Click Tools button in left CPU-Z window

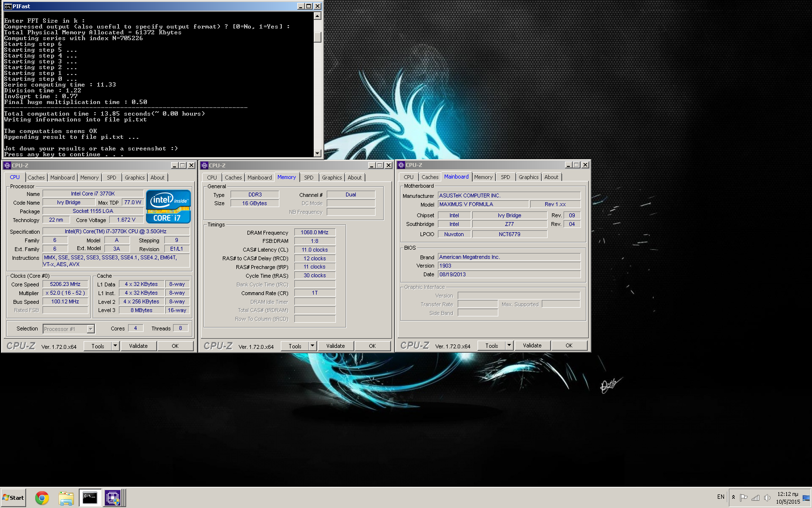[x=98, y=346]
